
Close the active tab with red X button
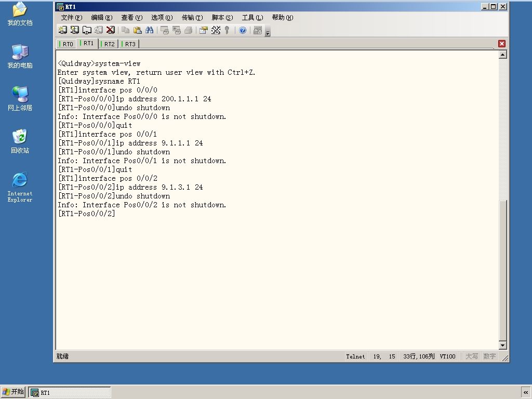tap(502, 44)
